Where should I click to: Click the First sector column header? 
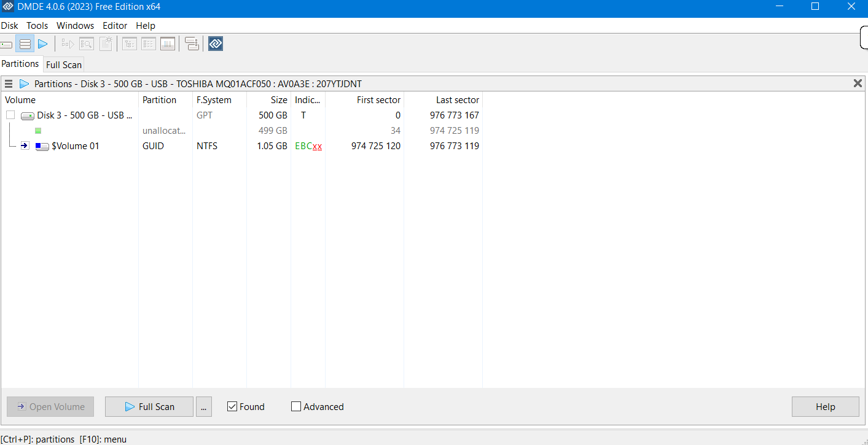[364, 100]
